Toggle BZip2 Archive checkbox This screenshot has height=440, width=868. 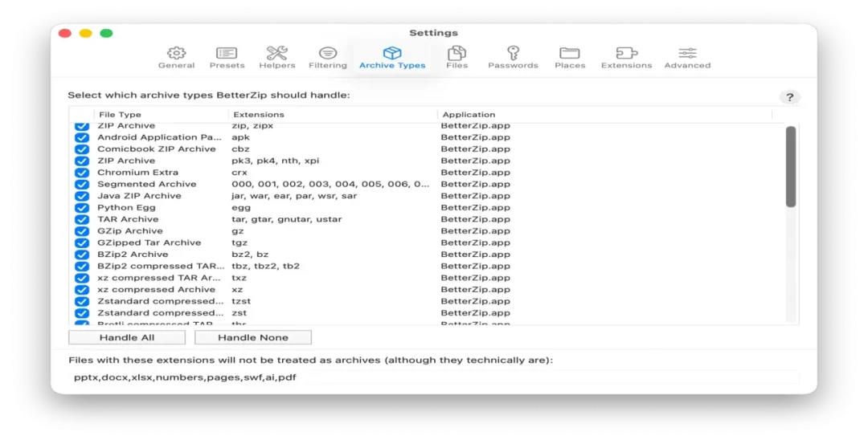(81, 255)
